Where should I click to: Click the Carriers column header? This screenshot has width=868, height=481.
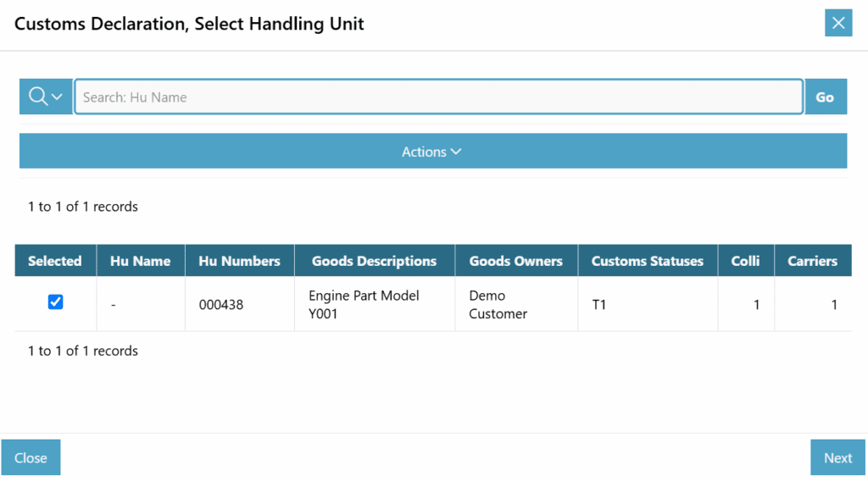[811, 261]
